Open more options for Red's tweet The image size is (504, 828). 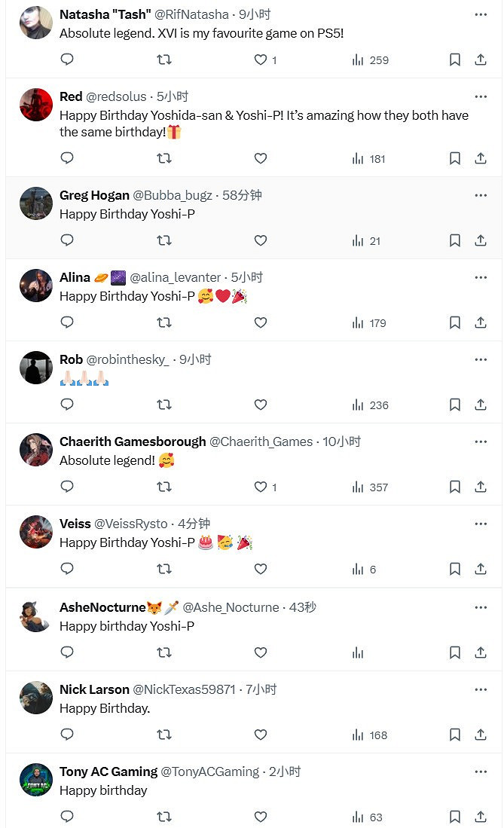point(481,97)
